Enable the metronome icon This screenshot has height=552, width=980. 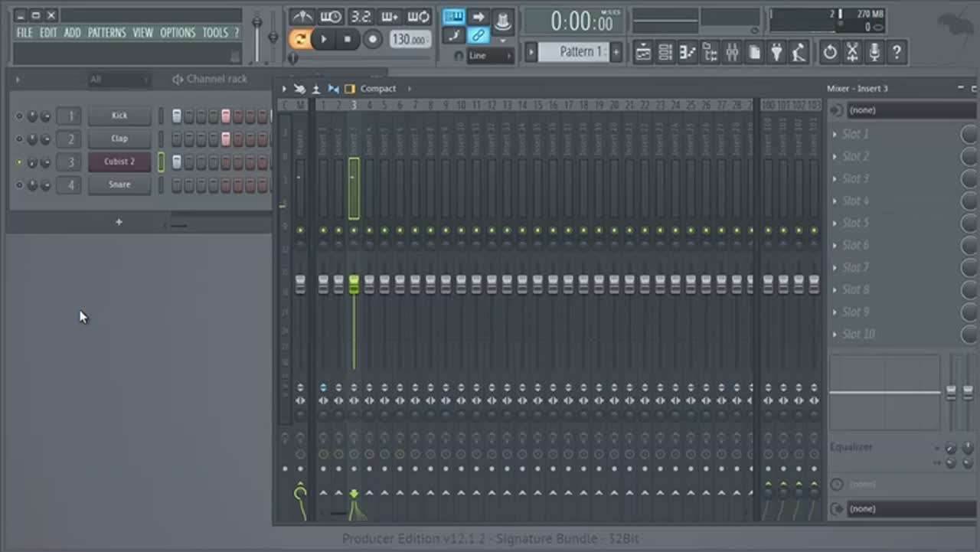(302, 17)
